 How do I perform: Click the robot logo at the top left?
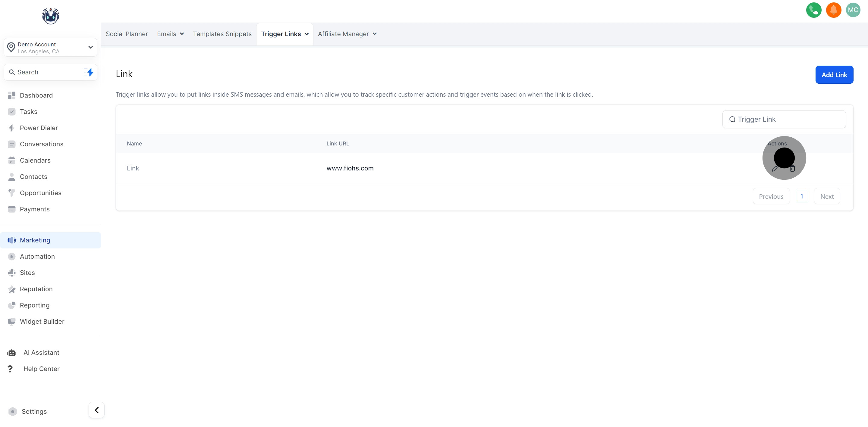pos(51,16)
